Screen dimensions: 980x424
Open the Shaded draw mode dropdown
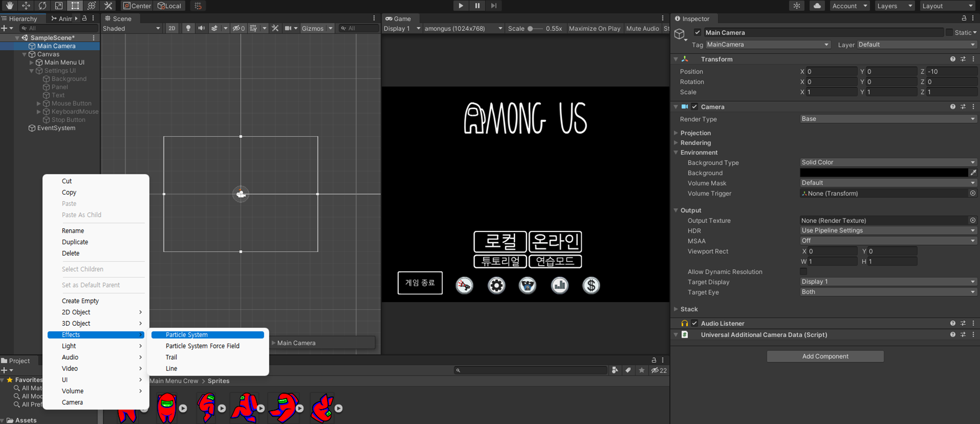point(132,28)
